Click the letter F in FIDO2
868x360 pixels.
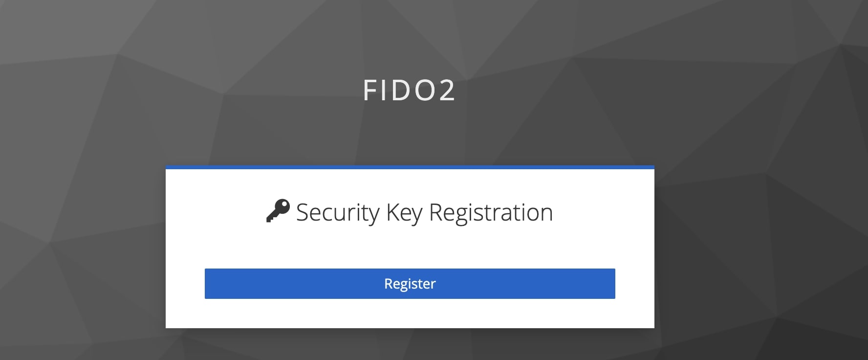coord(370,90)
